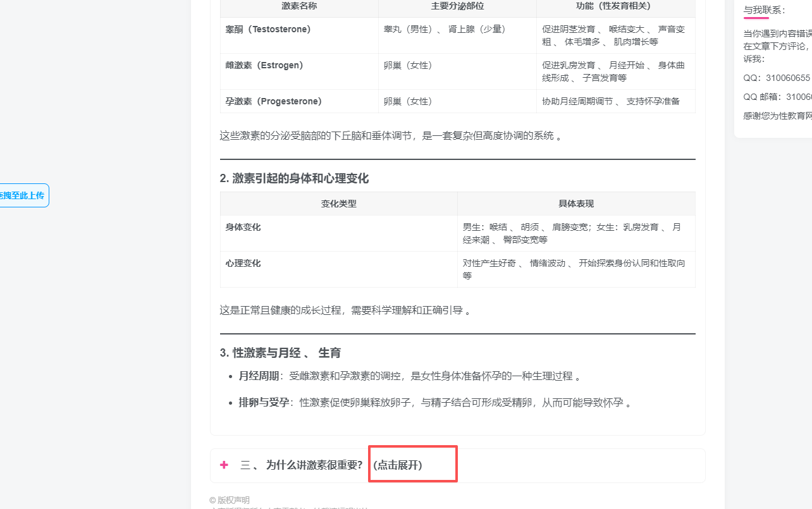Click the '与我联系' sidebar heading

pos(765,10)
